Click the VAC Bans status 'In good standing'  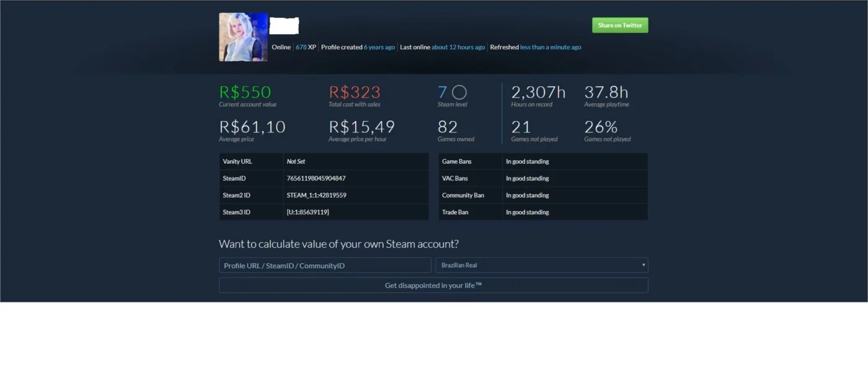coord(527,178)
